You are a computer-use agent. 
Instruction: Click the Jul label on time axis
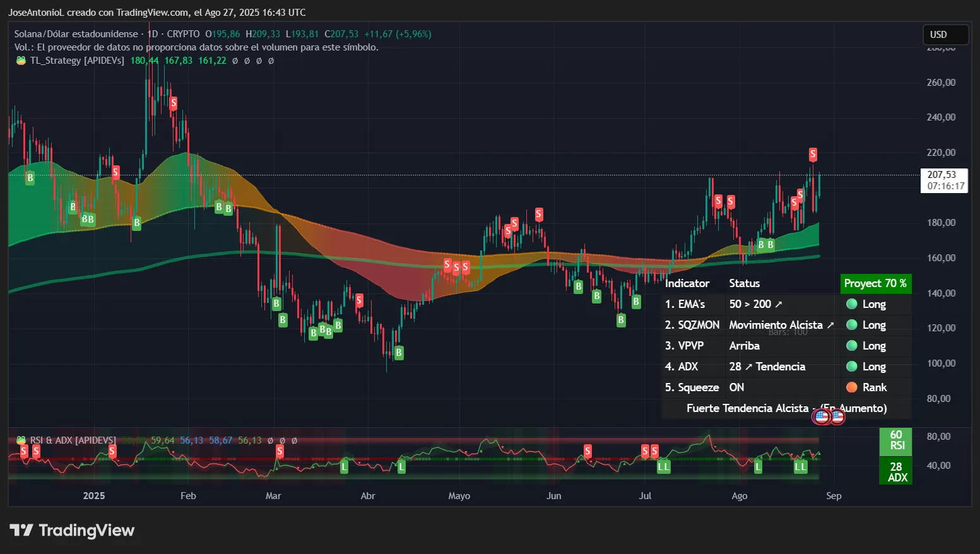645,496
